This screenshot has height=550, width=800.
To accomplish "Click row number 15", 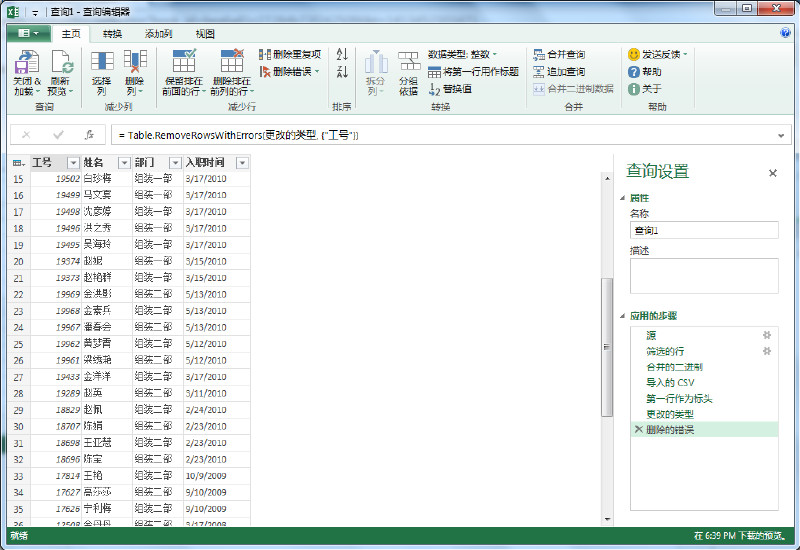I will [18, 179].
